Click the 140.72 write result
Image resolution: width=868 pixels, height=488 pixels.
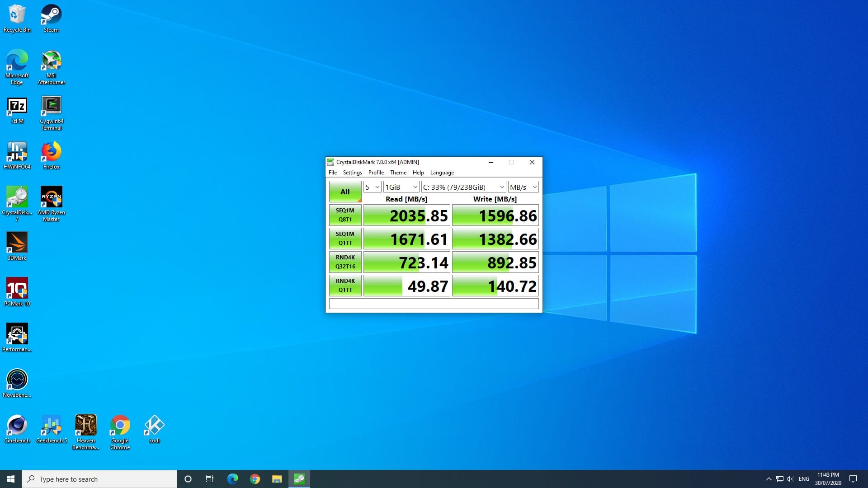pyautogui.click(x=495, y=286)
